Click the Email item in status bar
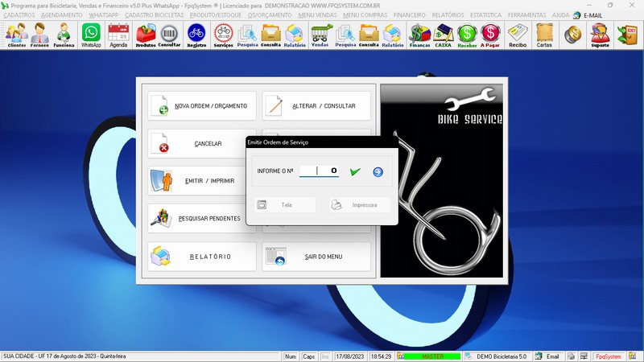The image size is (644, 362). point(547,356)
